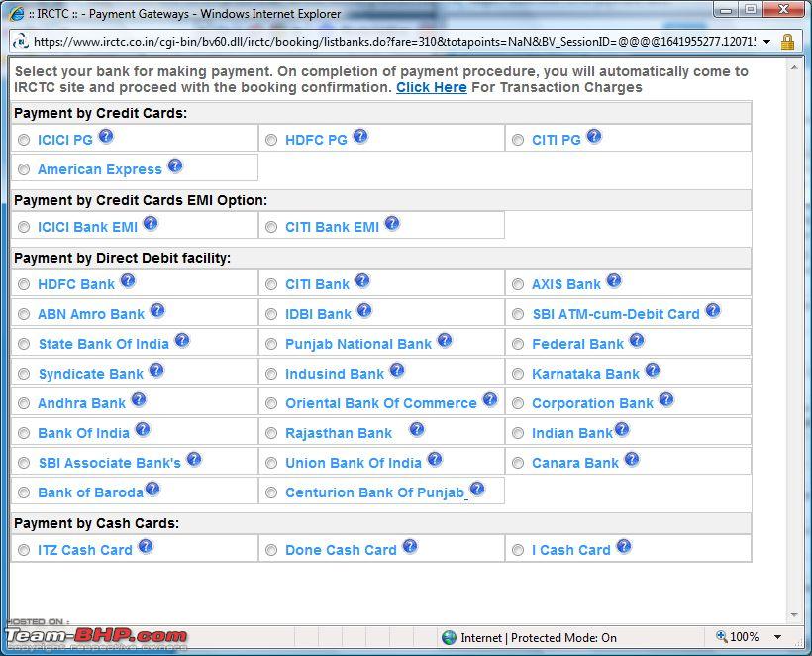Open the address bar history dropdown
Screen dimensions: 812x656
[x=767, y=42]
